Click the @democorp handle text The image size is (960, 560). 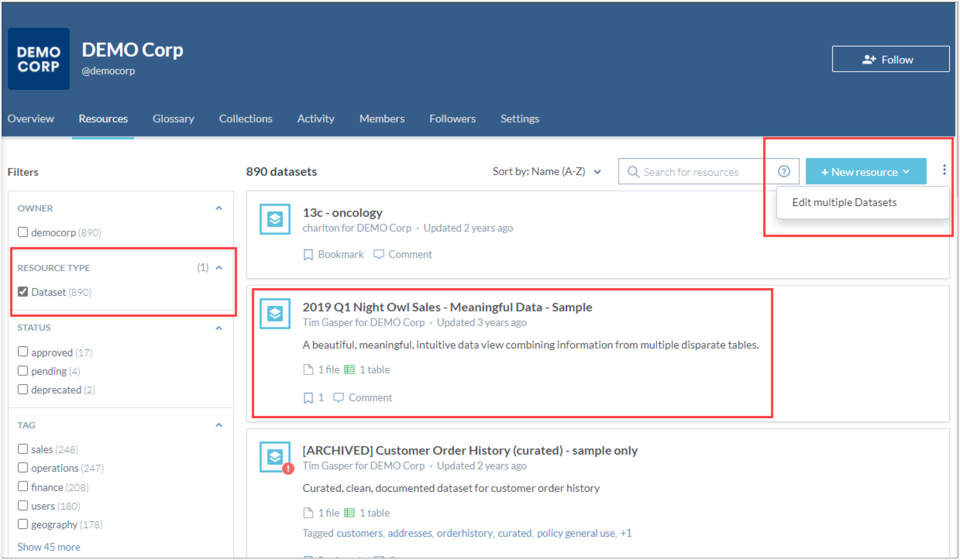108,71
